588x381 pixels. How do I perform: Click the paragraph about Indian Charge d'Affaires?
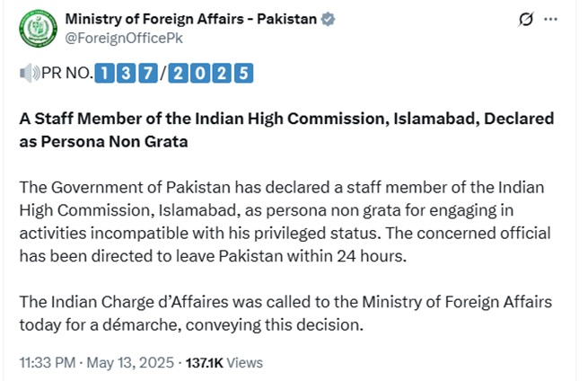point(285,314)
